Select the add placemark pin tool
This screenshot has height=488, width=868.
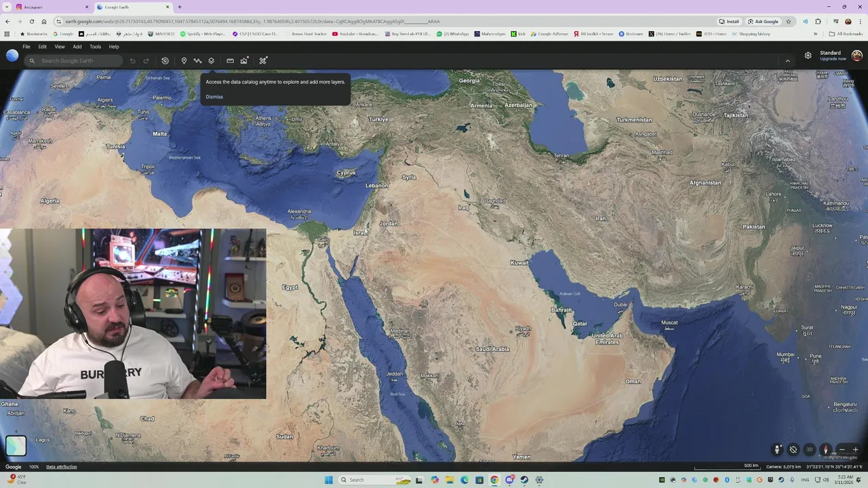(184, 61)
